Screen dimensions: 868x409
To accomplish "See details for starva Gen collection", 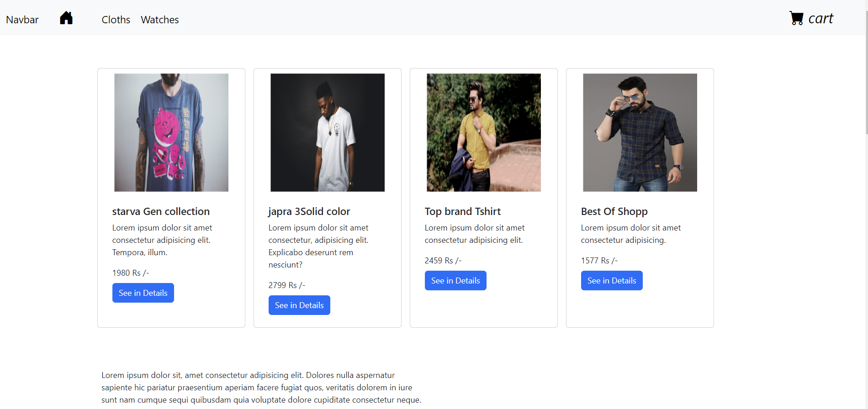I will click(143, 293).
